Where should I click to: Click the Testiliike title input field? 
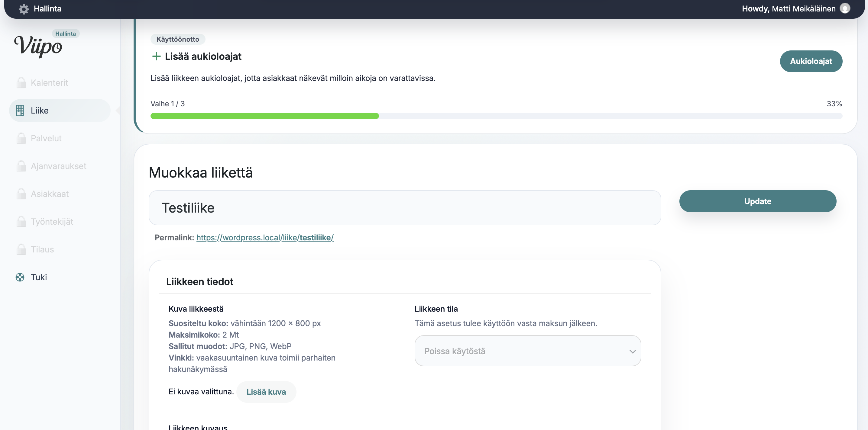pos(405,208)
